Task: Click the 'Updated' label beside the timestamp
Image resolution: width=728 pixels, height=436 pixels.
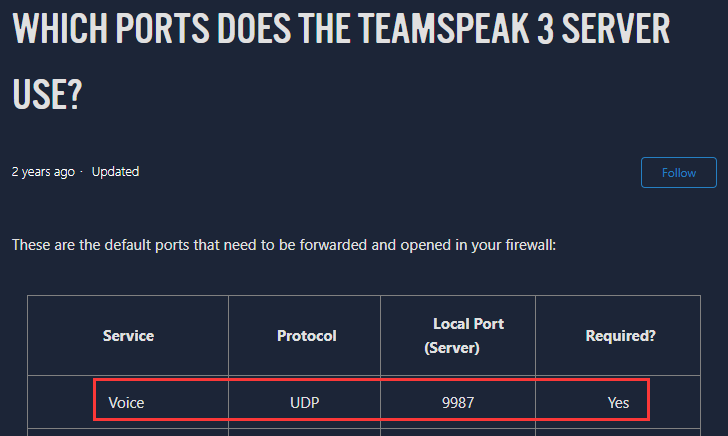Action: point(115,172)
